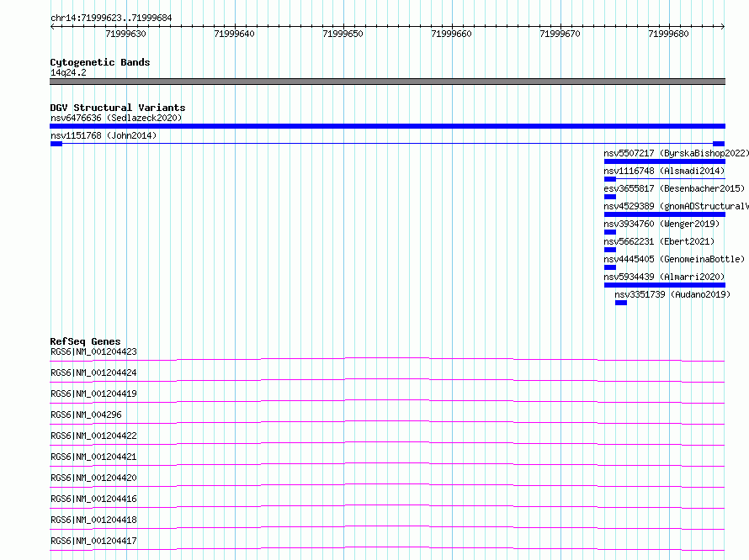Screen dimensions: 749x560
Task: Click the blue block under esv3655817
Action: (x=610, y=197)
